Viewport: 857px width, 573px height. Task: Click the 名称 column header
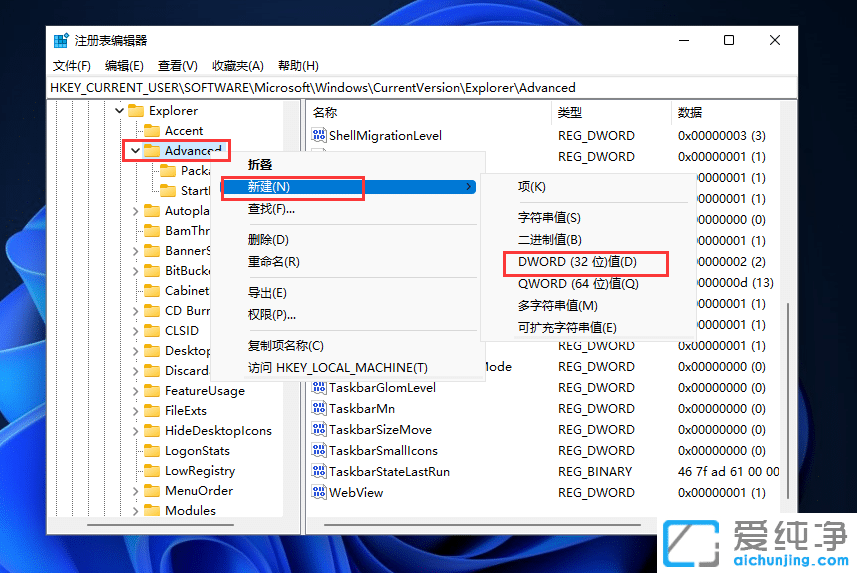tap(428, 113)
